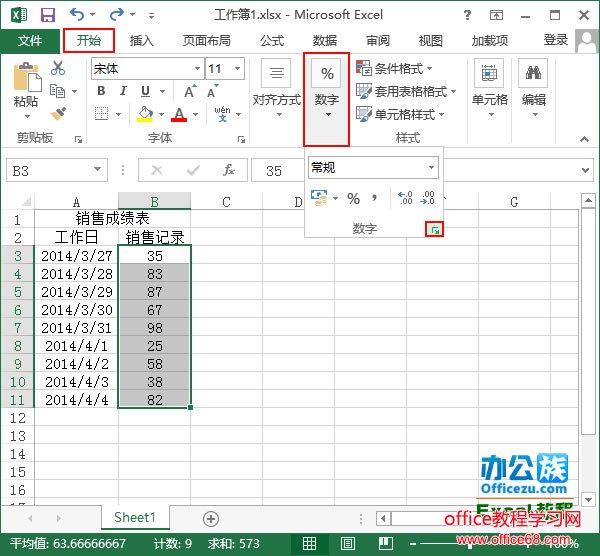600x556 pixels.
Task: Click increase decimal icon
Action: (x=406, y=198)
